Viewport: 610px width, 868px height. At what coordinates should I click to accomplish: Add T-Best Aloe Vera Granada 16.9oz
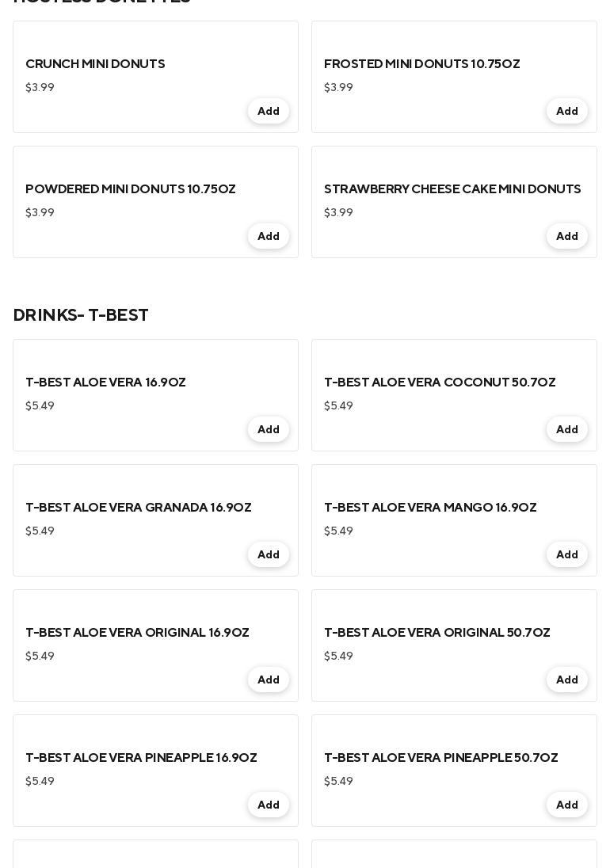[x=268, y=555]
